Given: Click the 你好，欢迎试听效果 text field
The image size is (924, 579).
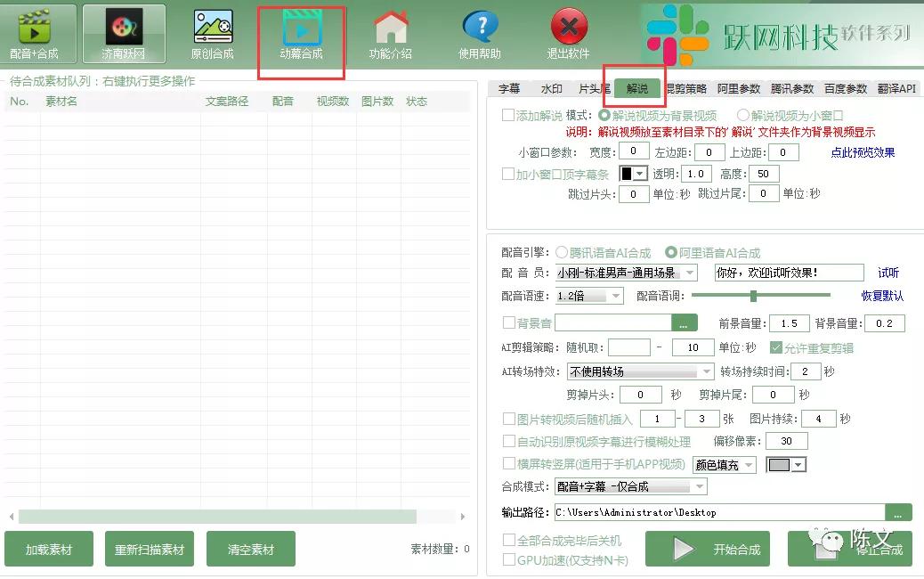Looking at the screenshot, I should (x=789, y=273).
